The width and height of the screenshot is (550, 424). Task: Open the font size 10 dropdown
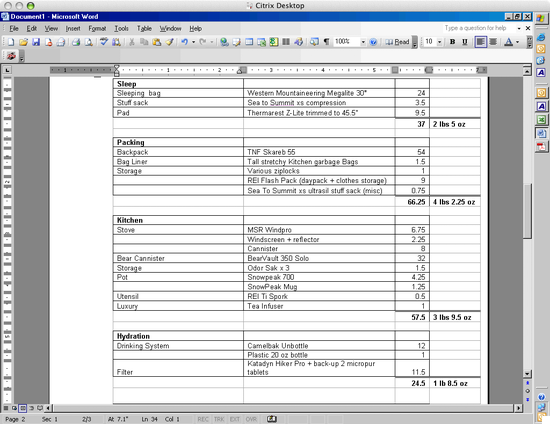[x=440, y=42]
